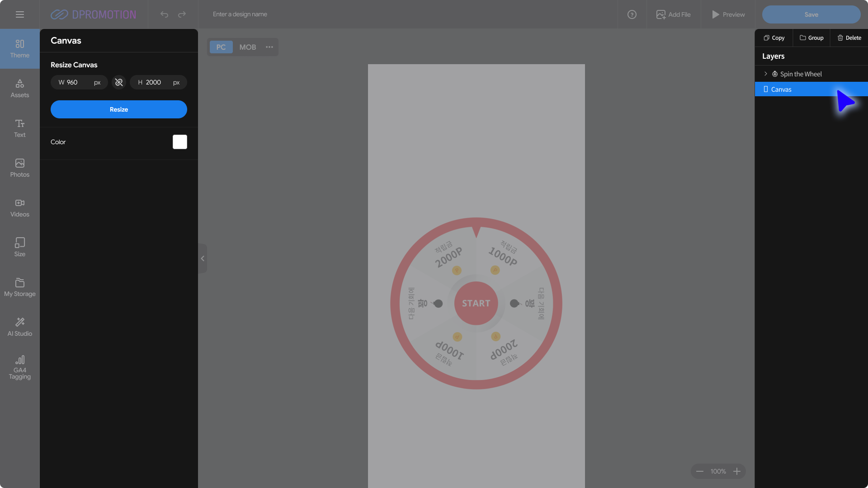Select the Canvas layer
868x488 pixels.
(781, 89)
